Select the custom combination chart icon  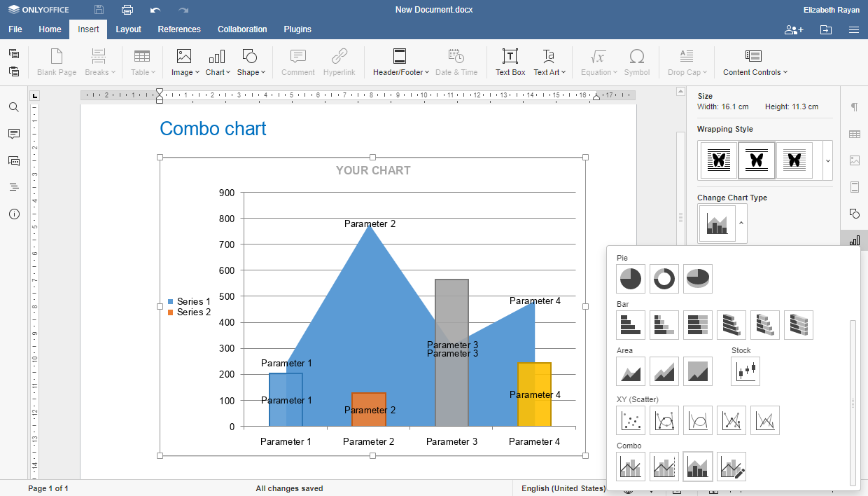pos(731,467)
